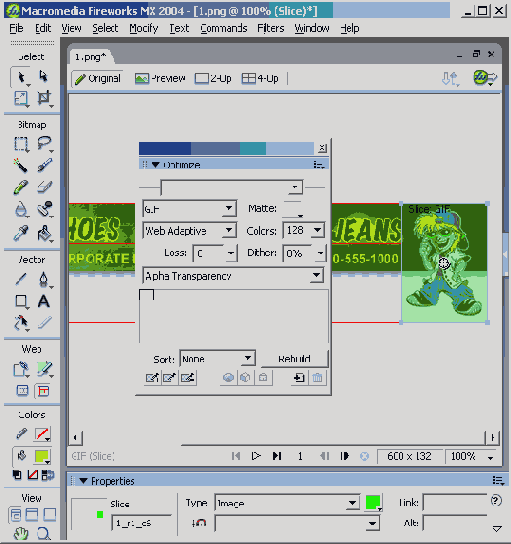Click the Link input field
This screenshot has width=511, height=544.
pos(455,503)
